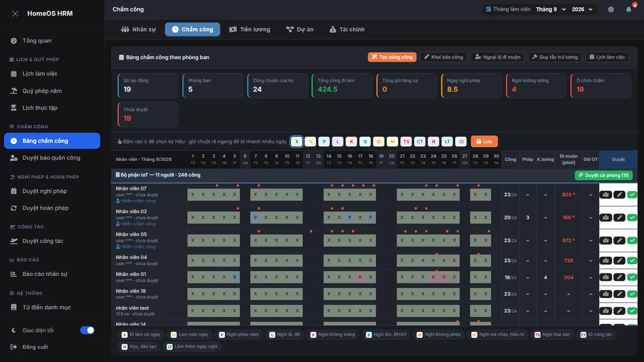Approve Nhân viên 18 with green check

632,294
